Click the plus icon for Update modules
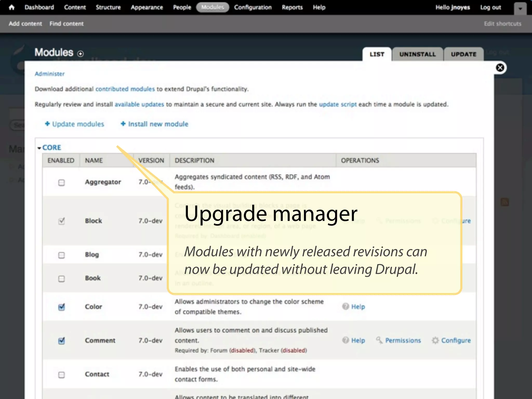Image resolution: width=532 pixels, height=399 pixels. pos(47,124)
